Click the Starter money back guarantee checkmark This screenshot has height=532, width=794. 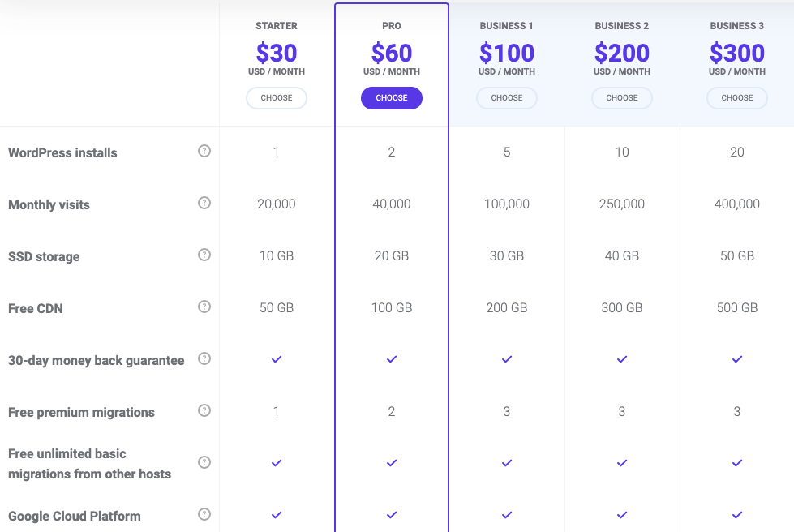click(x=277, y=359)
